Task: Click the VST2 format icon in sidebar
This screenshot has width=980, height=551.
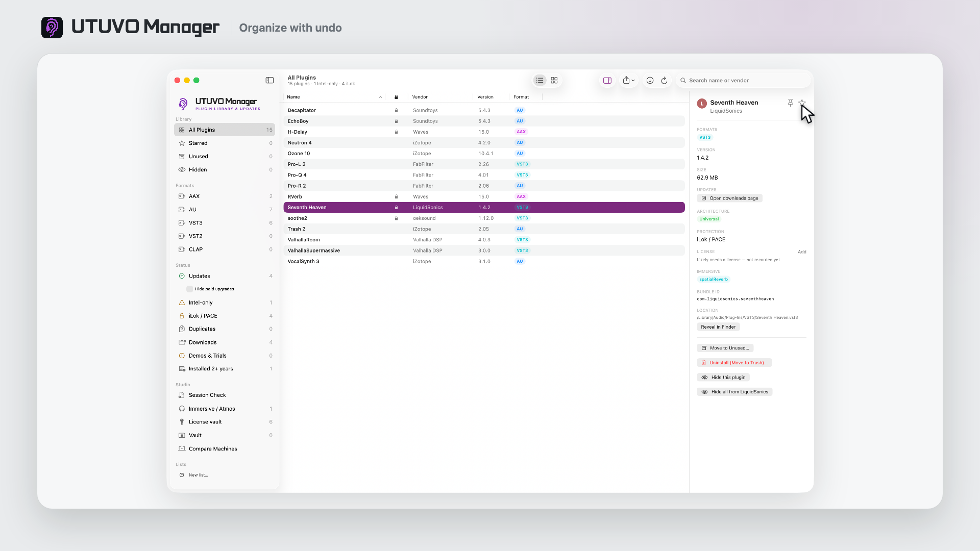Action: tap(182, 236)
